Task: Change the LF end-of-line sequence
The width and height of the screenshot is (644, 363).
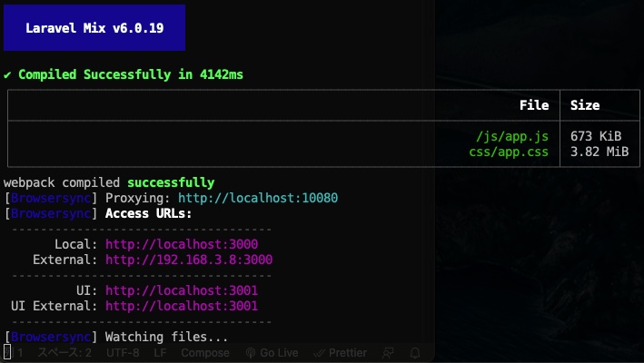Action: point(160,353)
